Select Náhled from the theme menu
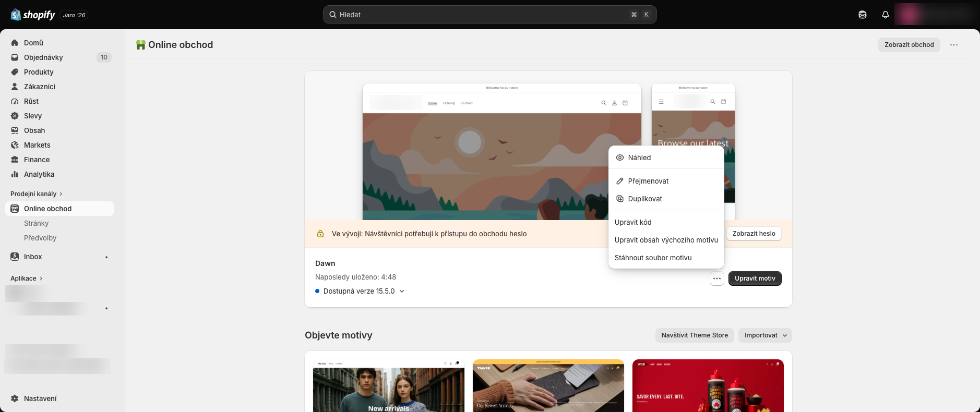This screenshot has width=980, height=412. (666, 157)
